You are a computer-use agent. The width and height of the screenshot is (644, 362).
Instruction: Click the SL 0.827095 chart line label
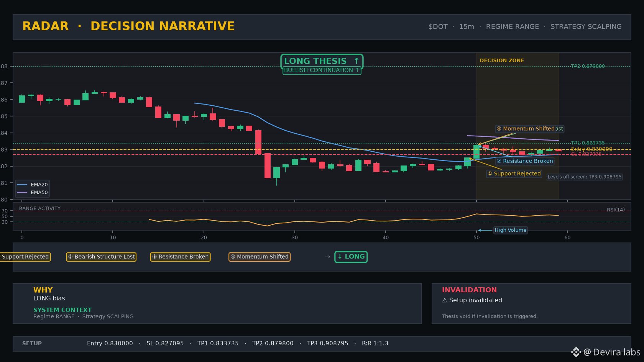pos(586,154)
